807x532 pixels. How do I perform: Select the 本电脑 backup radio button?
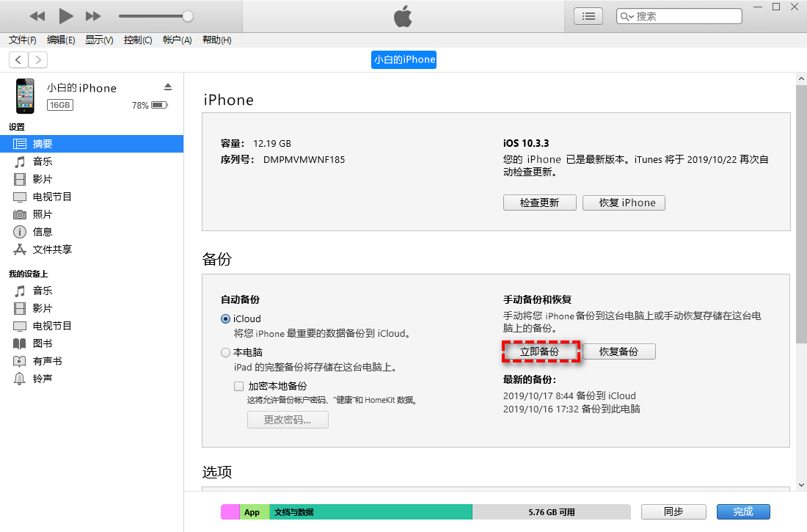click(225, 353)
